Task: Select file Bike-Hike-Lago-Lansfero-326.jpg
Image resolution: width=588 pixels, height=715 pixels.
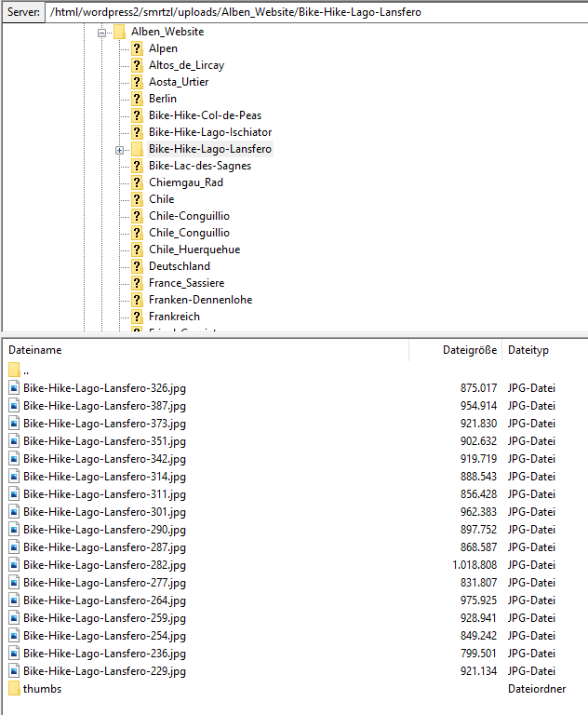Action: coord(104,388)
